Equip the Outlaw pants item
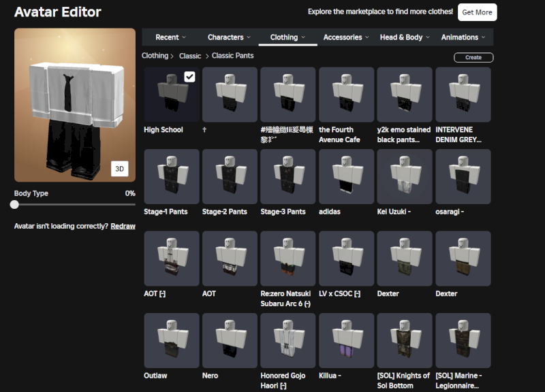545x392 pixels. coord(171,340)
